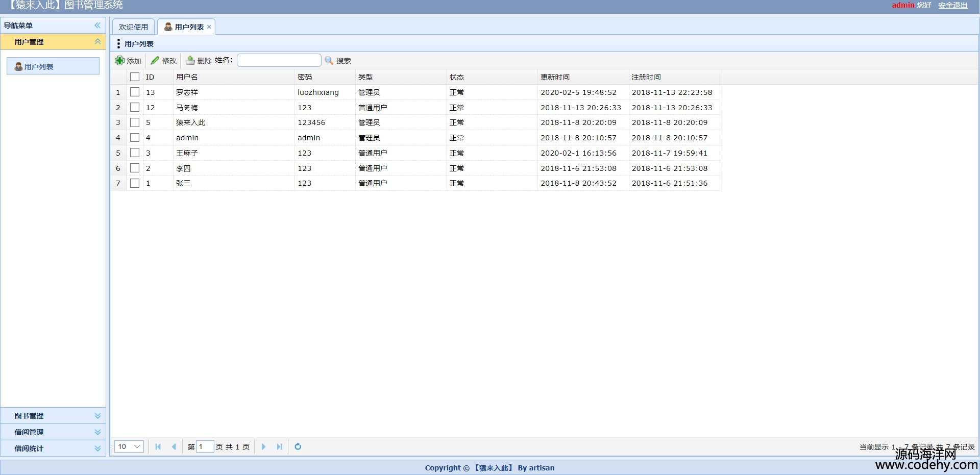Click the pencil Edit (修改) icon
Image resolution: width=980 pixels, height=475 pixels.
[x=155, y=61]
